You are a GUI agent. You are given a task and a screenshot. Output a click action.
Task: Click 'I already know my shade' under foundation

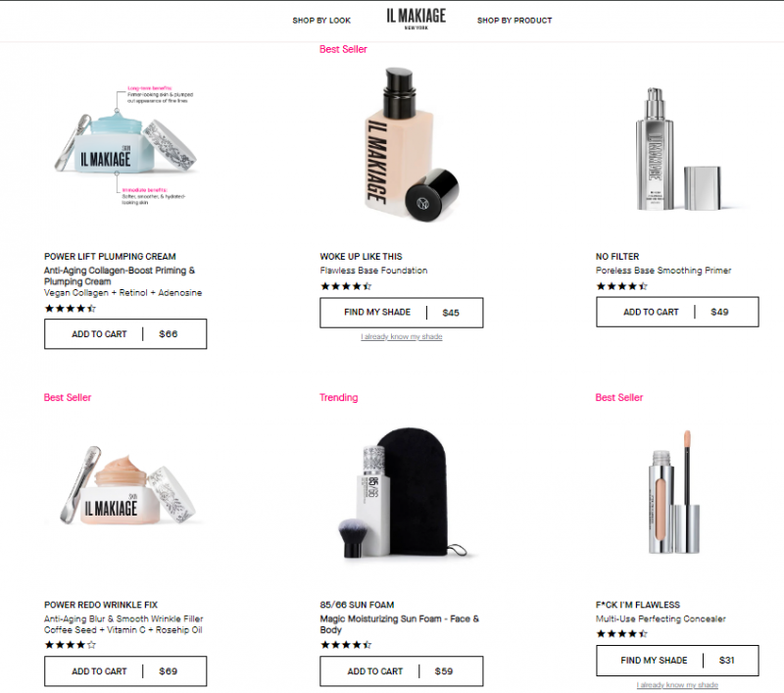click(x=402, y=336)
